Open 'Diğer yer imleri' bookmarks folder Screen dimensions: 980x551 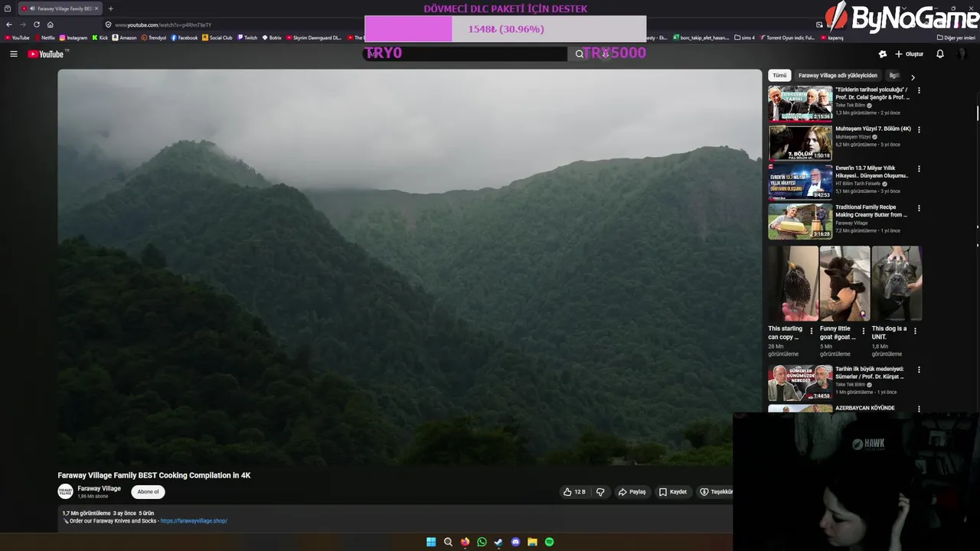click(x=955, y=37)
